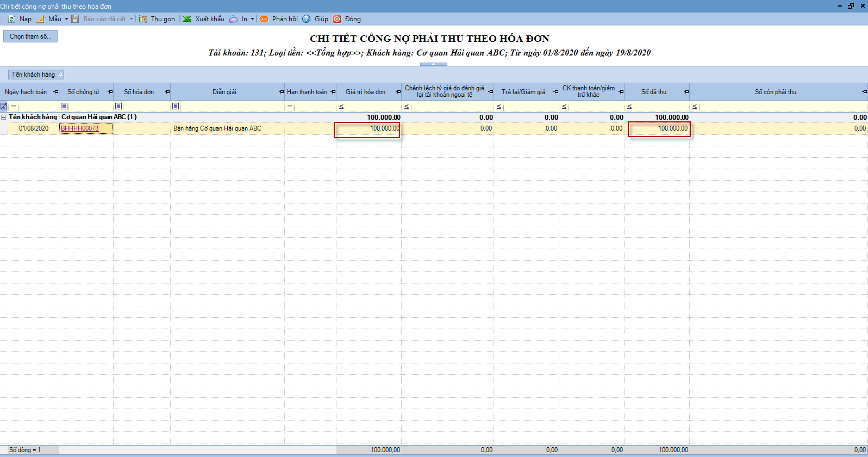Close the report with Đóng icon
This screenshot has height=457, width=868.
click(x=337, y=19)
